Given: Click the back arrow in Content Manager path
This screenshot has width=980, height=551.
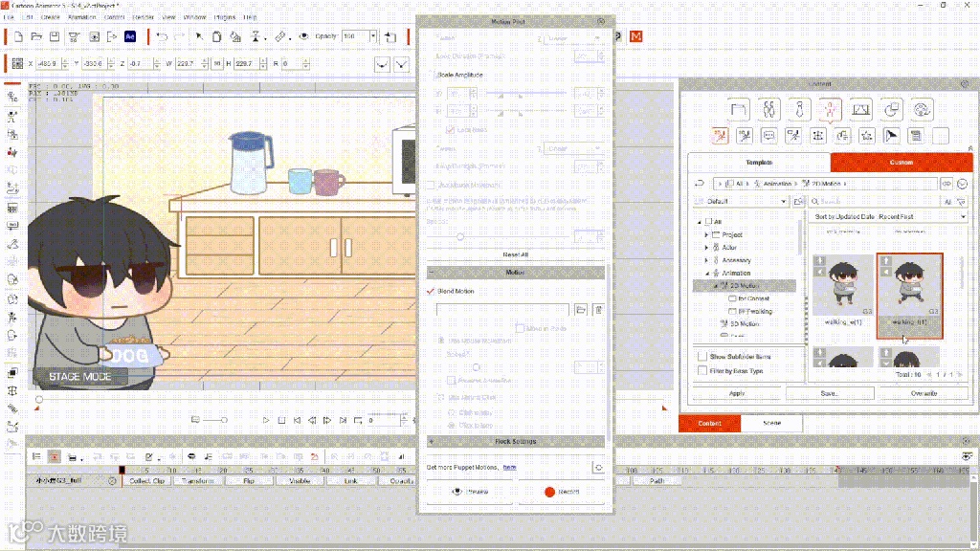Looking at the screenshot, I should pyautogui.click(x=700, y=184).
